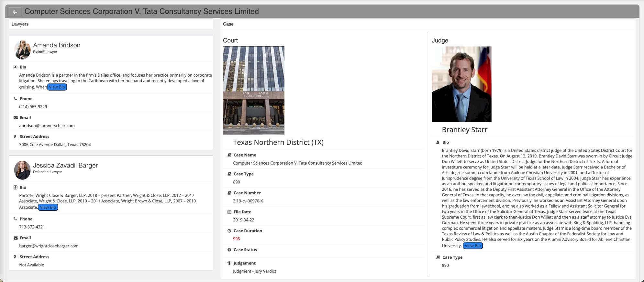644x282 pixels.
Task: Select case number 3:19-cv-00970-X
Action: (x=248, y=201)
